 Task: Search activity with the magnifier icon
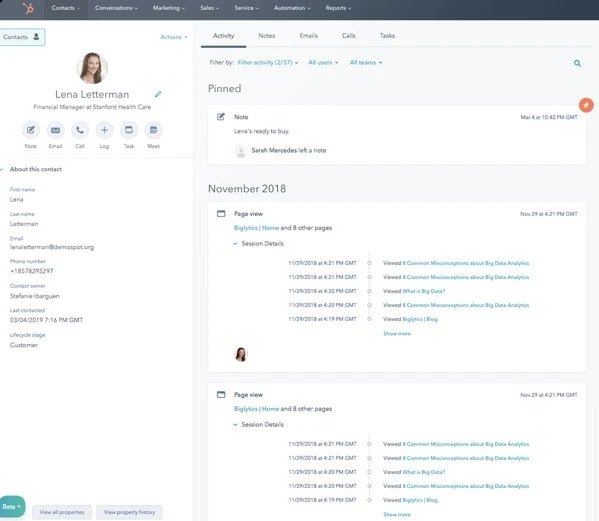pyautogui.click(x=577, y=63)
